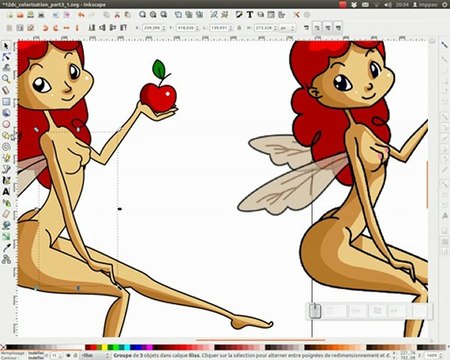Click the Export bitmap icon
Screen dimensions: 450x360
[66, 15]
